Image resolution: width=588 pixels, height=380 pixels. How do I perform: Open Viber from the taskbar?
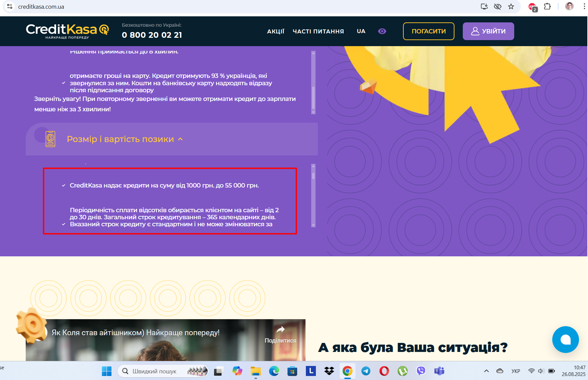pyautogui.click(x=421, y=371)
